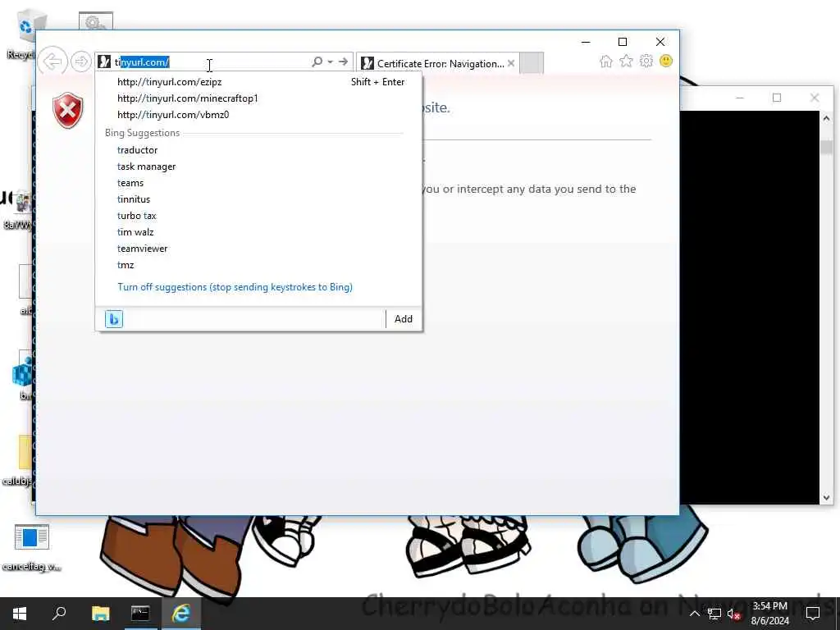840x630 pixels.
Task: Close the background console window
Action: point(815,98)
